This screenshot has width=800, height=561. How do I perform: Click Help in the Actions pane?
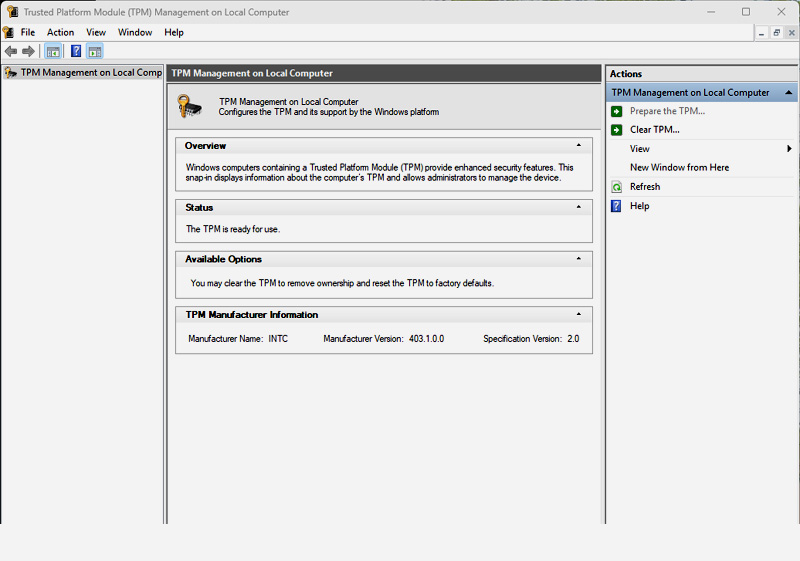coord(639,206)
